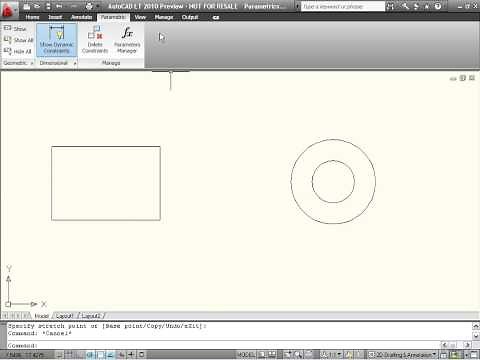Open the red AutoCAD application menu button

(x=8, y=9)
